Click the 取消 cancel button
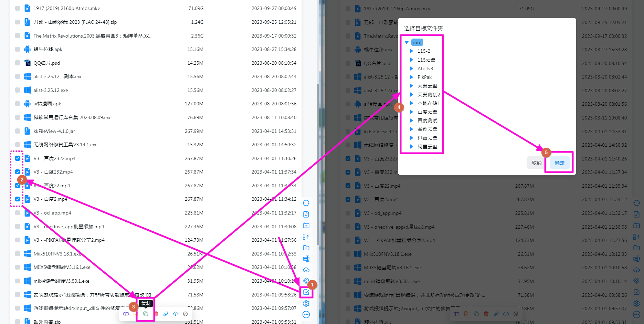Viewport: 644px width, 324px height. (536, 163)
